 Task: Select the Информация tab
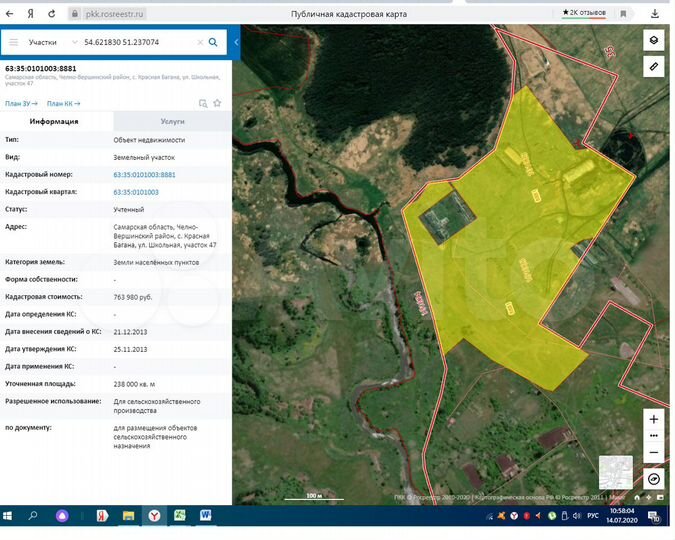click(x=54, y=121)
